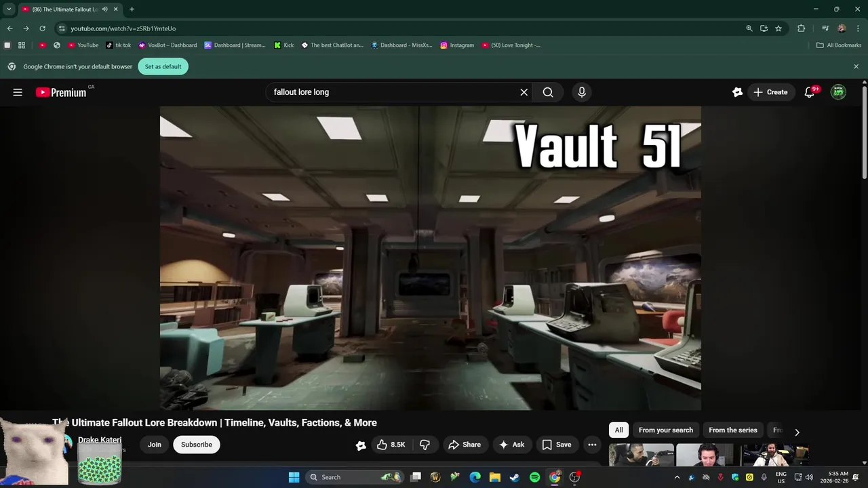Click the Vault 51 video player
The width and height of the screenshot is (868, 488).
tap(430, 258)
